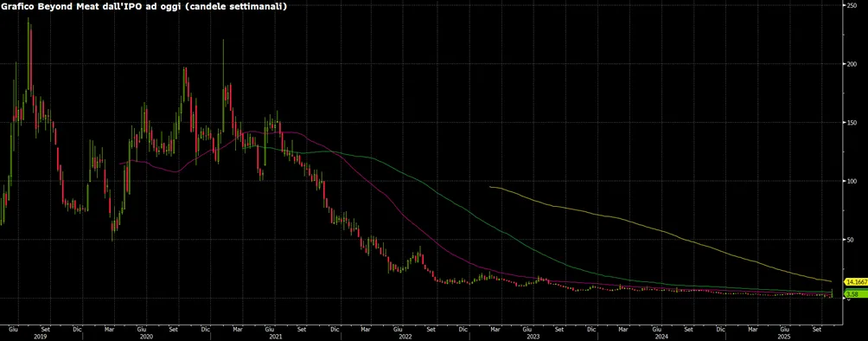Click the 2023 year label
Image resolution: width=868 pixels, height=341 pixels.
[533, 336]
